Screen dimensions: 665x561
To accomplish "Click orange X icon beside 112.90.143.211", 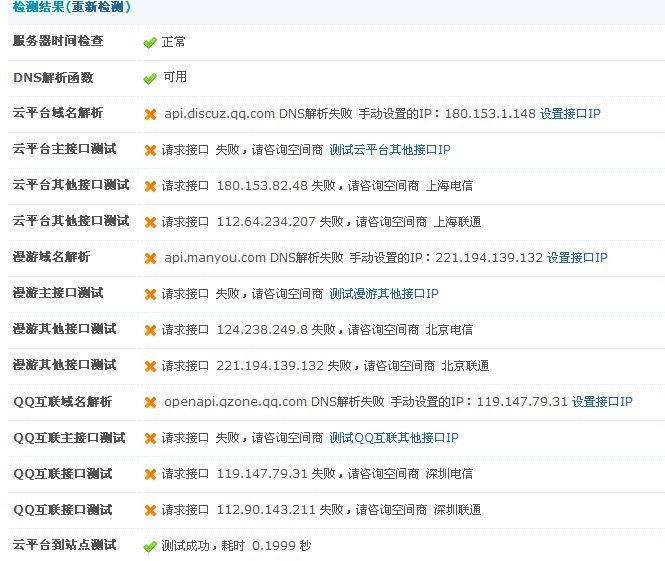I will coord(150,511).
